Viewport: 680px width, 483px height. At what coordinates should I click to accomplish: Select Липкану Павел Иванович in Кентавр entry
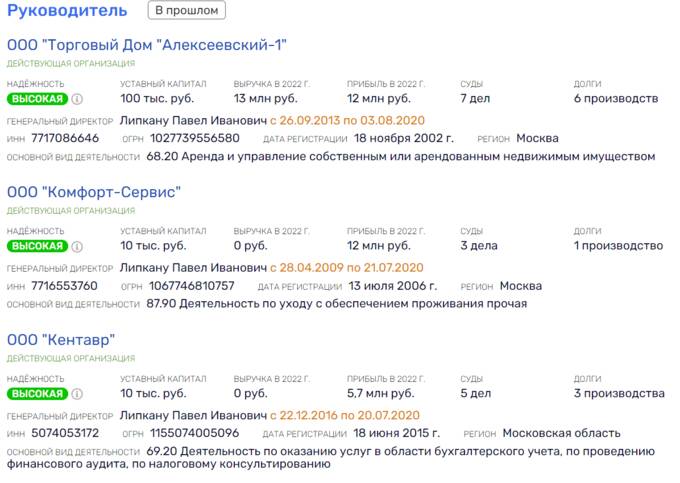[193, 415]
